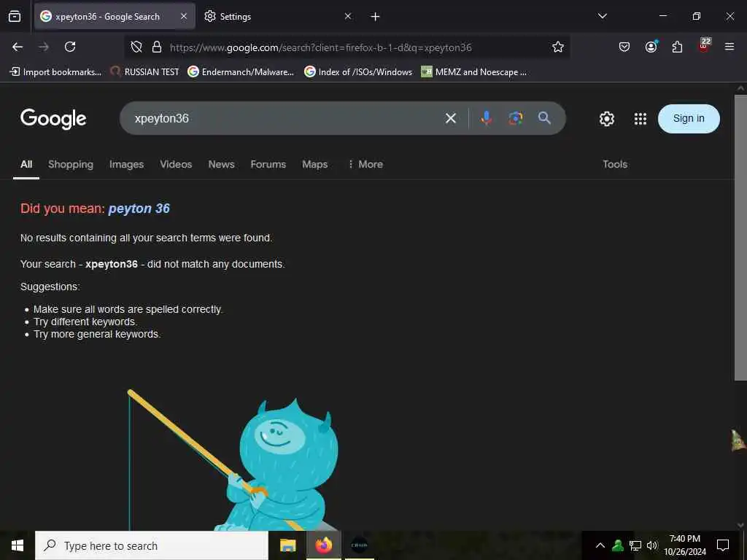Open Firefox application hamburger menu

point(729,47)
